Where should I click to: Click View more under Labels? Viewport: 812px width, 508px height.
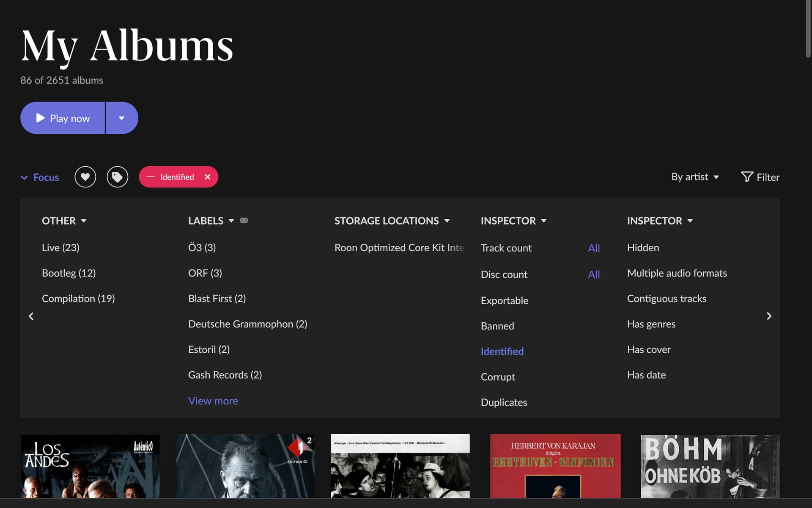213,401
